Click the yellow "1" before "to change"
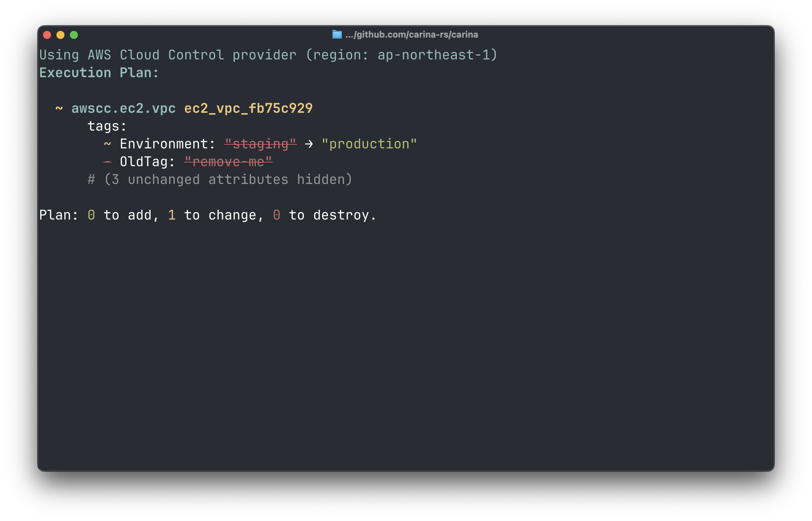 172,215
